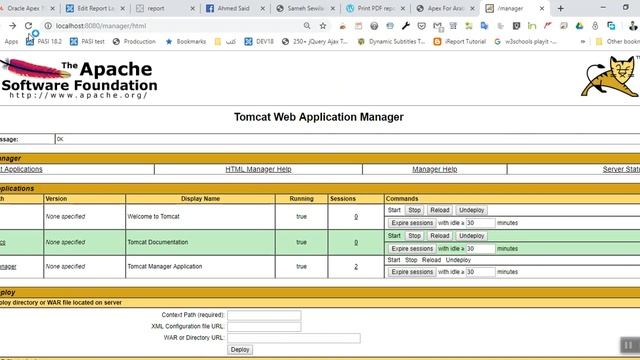
Task: Show the hidden bookmarks overflow
Action: point(583,42)
